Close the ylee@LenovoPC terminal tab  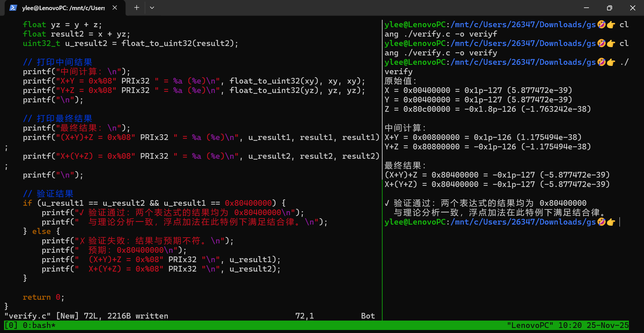coord(115,8)
